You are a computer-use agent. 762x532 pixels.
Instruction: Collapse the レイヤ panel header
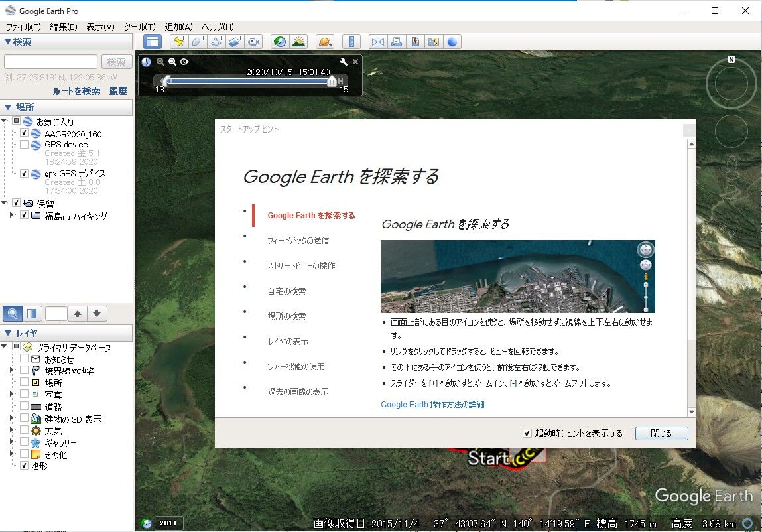pos(66,333)
